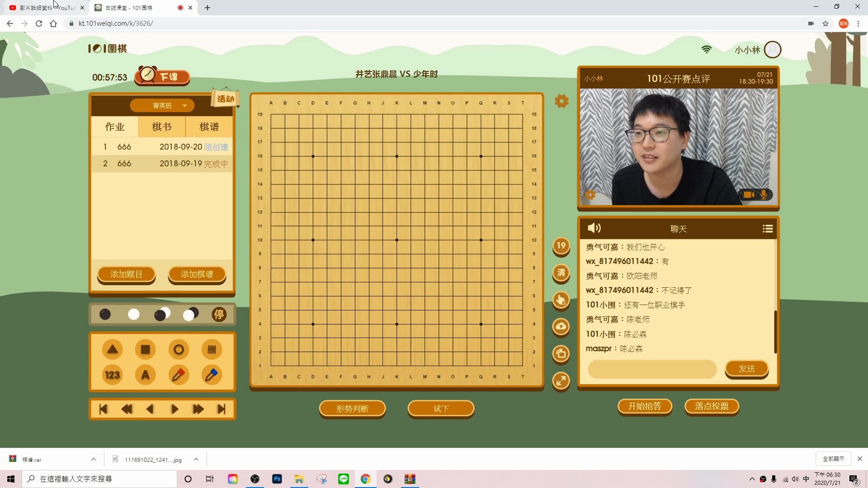This screenshot has width=868, height=488.
Task: Click the 形势判断 button
Action: (353, 409)
